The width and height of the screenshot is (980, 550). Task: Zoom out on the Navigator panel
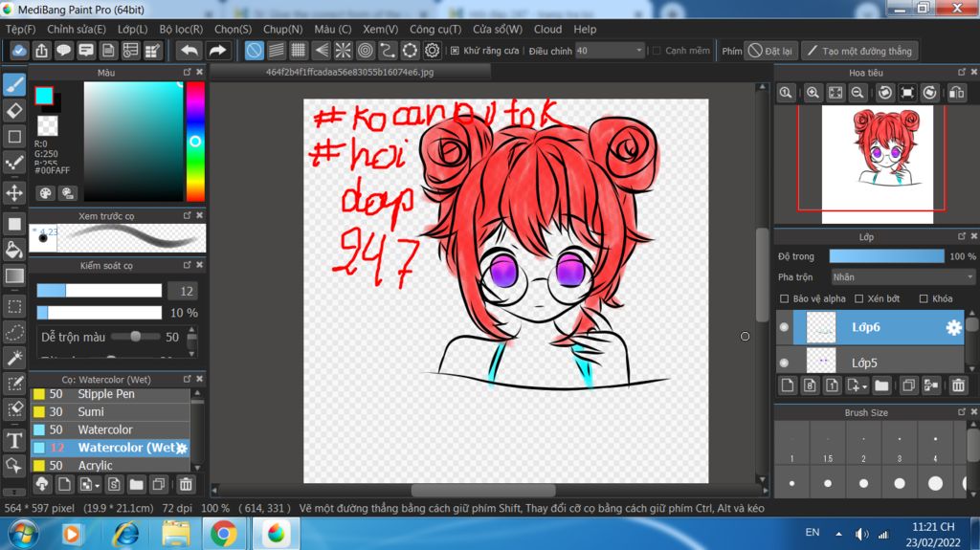(x=857, y=93)
